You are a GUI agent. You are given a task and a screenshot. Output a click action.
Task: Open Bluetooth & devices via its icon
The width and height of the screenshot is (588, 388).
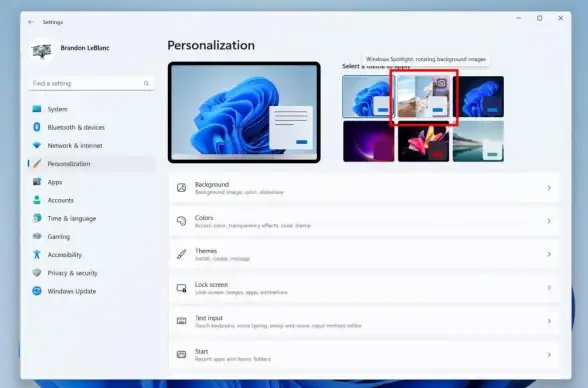(37, 127)
